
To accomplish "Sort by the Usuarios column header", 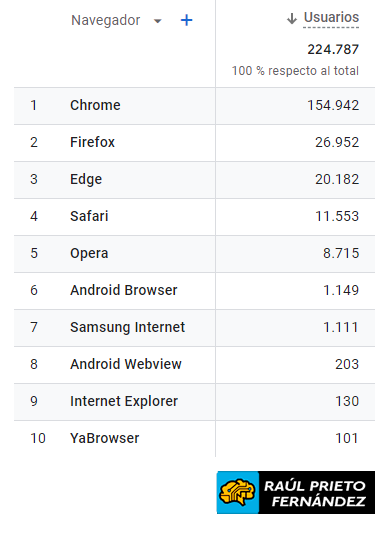I will tap(331, 17).
